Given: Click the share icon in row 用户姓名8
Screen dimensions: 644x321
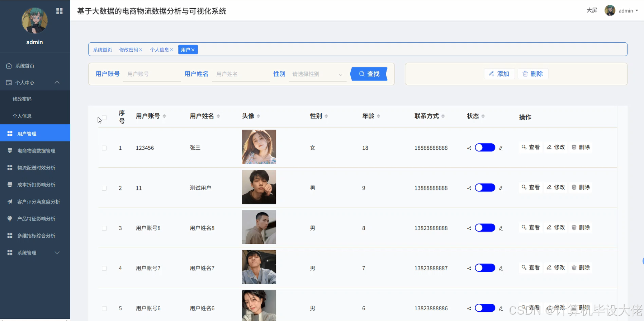Looking at the screenshot, I should point(469,228).
